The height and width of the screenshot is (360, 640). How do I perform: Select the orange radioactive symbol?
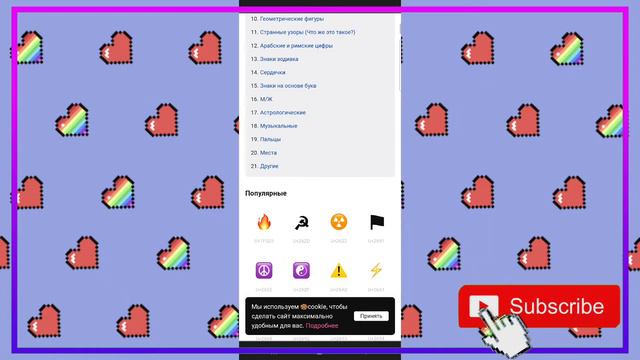(x=339, y=222)
